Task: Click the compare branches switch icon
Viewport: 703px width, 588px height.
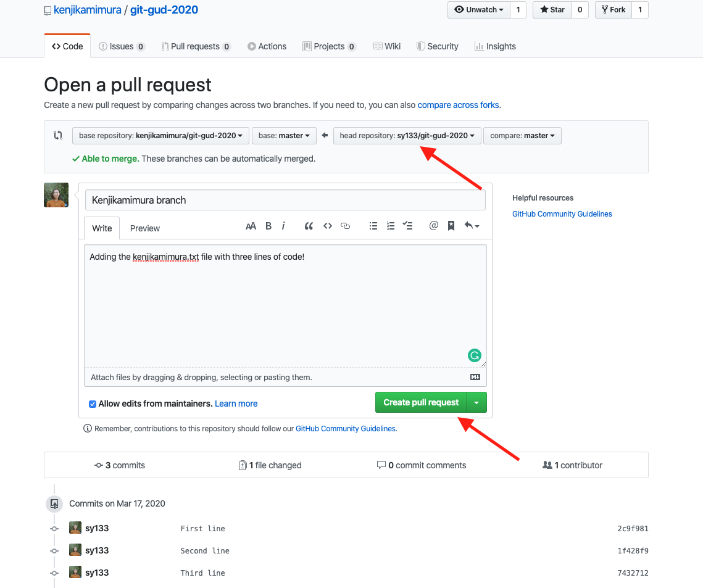Action: [58, 135]
